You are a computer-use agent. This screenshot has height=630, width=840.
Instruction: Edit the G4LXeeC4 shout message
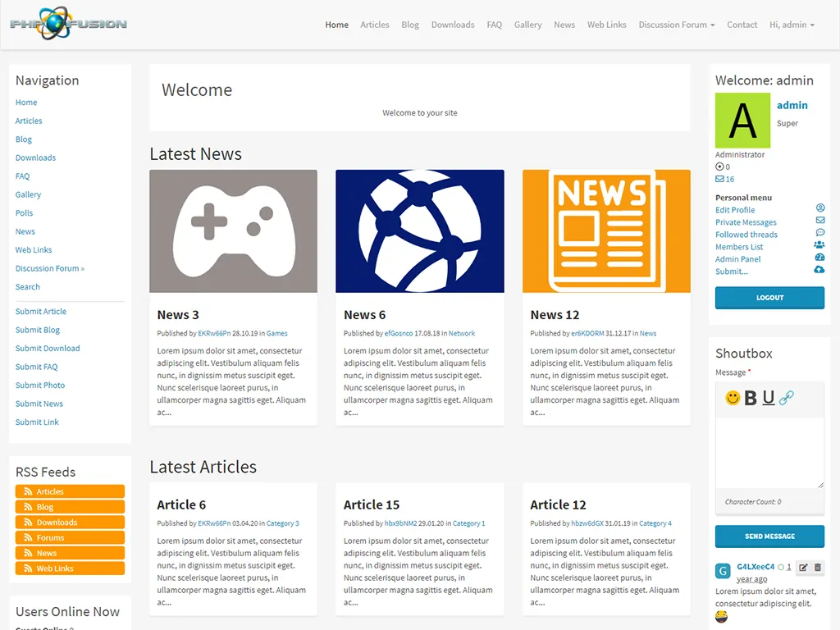point(803,568)
